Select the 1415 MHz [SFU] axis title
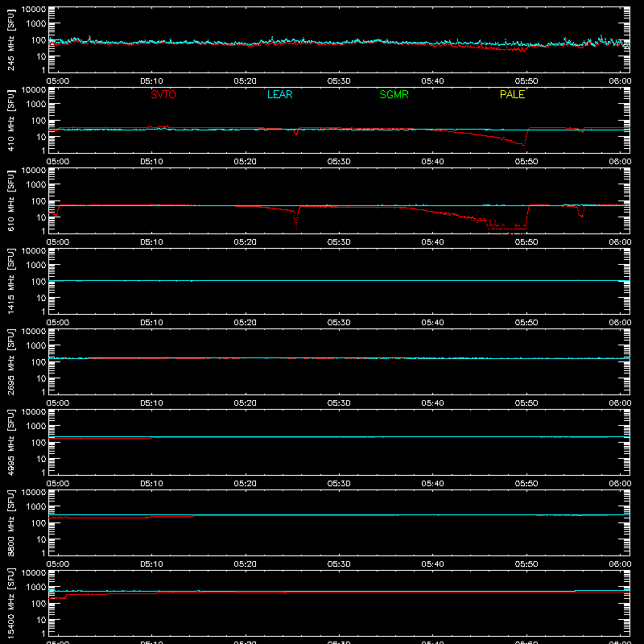Image resolution: width=644 pixels, height=644 pixels. tap(10, 281)
